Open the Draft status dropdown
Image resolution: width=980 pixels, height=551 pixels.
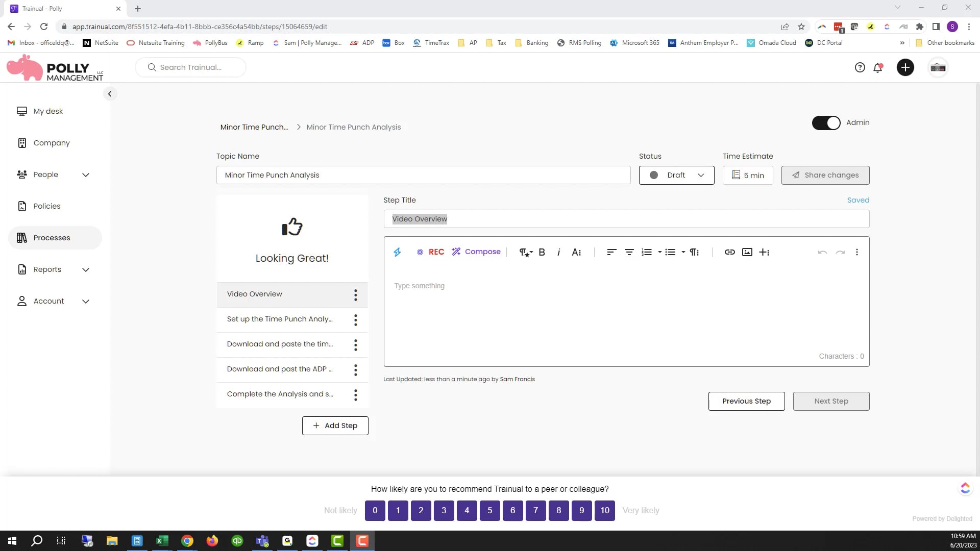point(677,175)
